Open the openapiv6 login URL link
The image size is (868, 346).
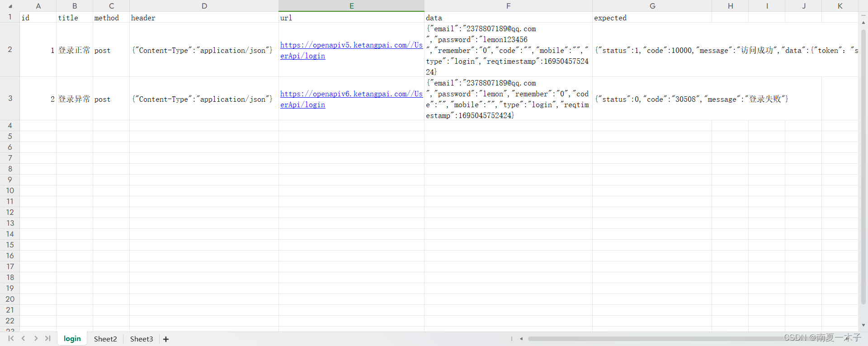click(x=351, y=99)
